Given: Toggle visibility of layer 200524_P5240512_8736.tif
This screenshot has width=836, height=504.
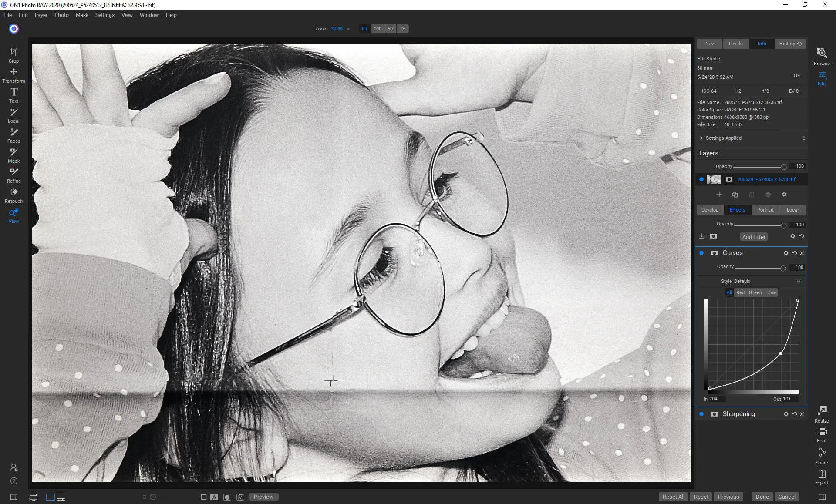Looking at the screenshot, I should [x=701, y=179].
